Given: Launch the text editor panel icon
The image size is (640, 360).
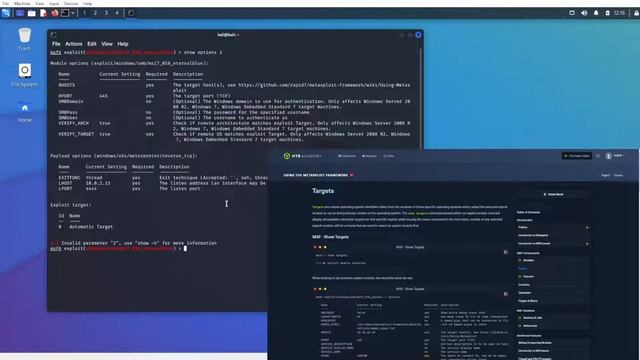Looking at the screenshot, I should [x=43, y=13].
